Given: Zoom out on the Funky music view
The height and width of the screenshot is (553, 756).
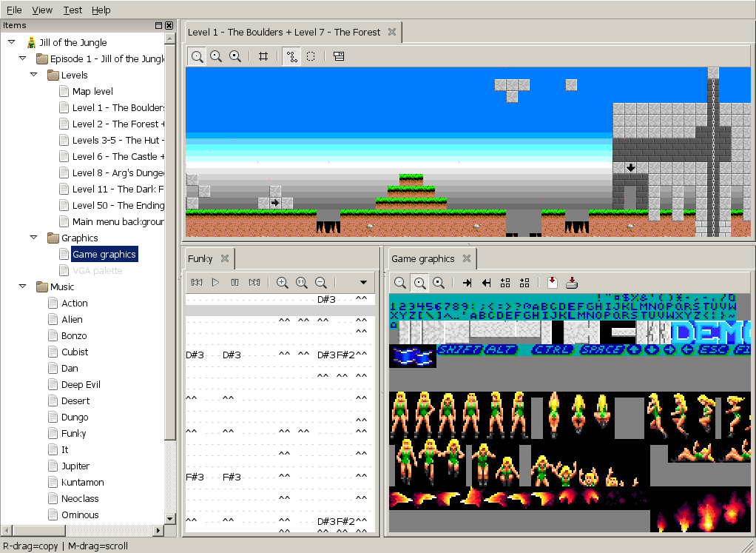Looking at the screenshot, I should pos(320,282).
